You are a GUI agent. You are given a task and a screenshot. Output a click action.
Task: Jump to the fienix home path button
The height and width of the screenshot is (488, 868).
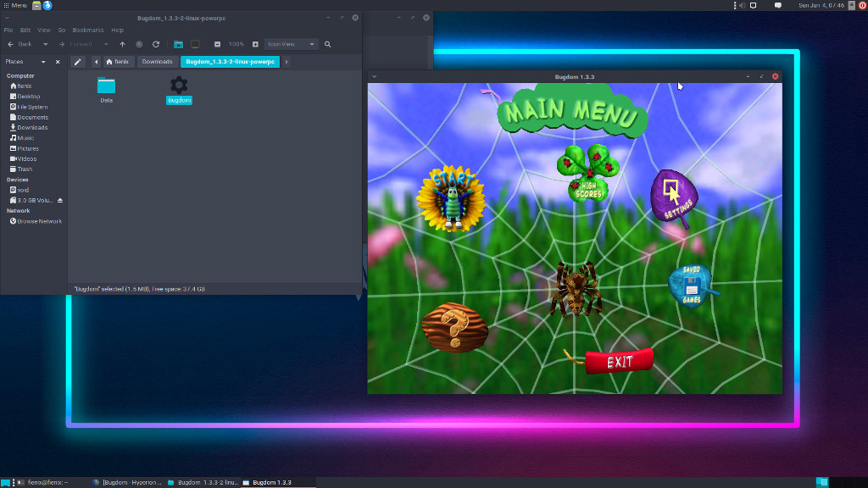(x=118, y=62)
